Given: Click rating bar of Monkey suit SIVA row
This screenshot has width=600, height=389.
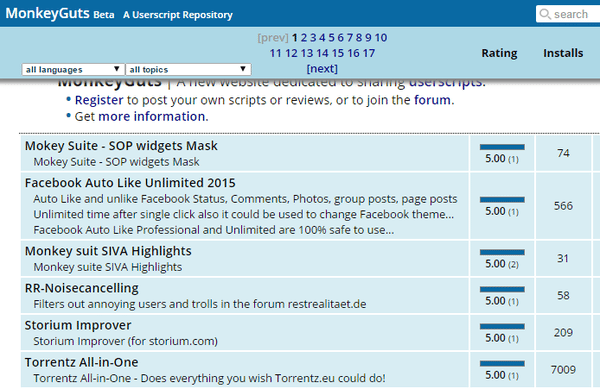Looking at the screenshot, I should [502, 252].
